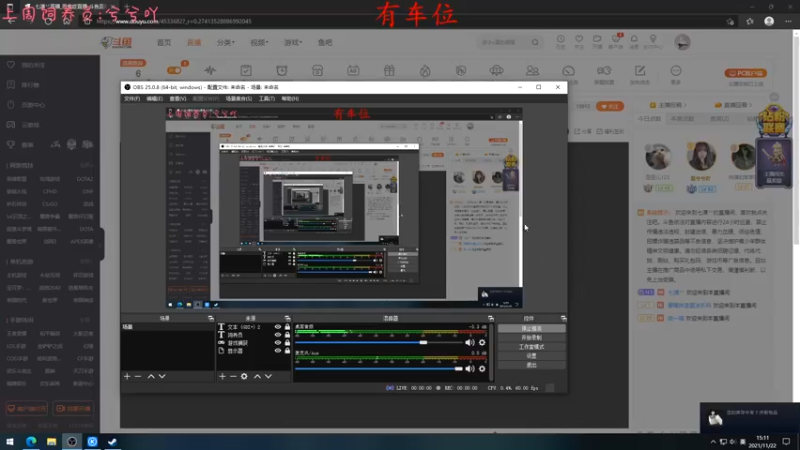Toggle the lock on the second text source
This screenshot has width=800, height=450.
pos(287,335)
